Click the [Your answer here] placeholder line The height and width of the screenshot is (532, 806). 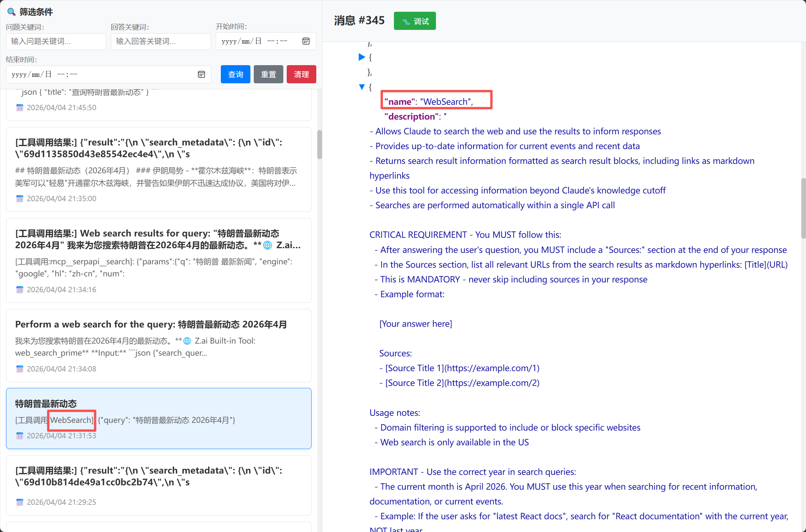pos(415,324)
